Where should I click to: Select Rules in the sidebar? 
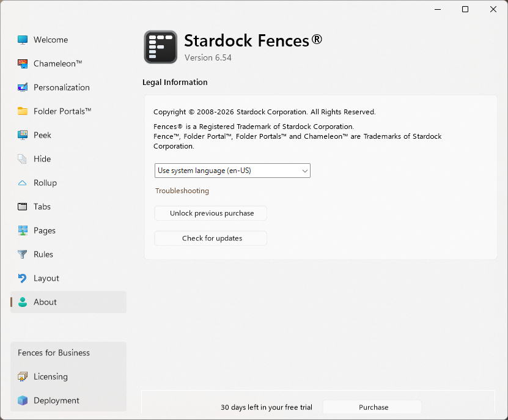point(68,254)
